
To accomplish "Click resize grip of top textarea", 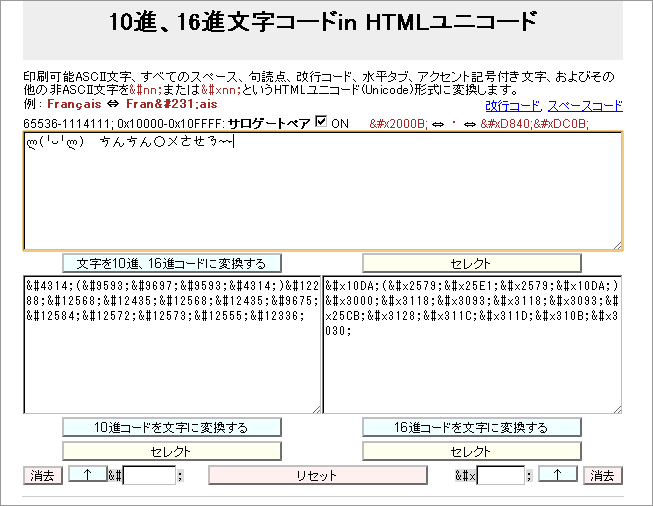I will pos(618,246).
